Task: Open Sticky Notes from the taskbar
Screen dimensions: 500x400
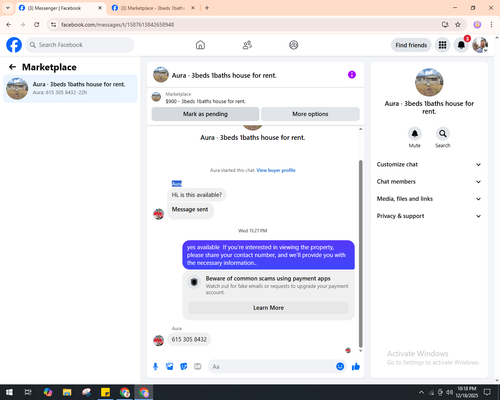Action: tap(105, 392)
